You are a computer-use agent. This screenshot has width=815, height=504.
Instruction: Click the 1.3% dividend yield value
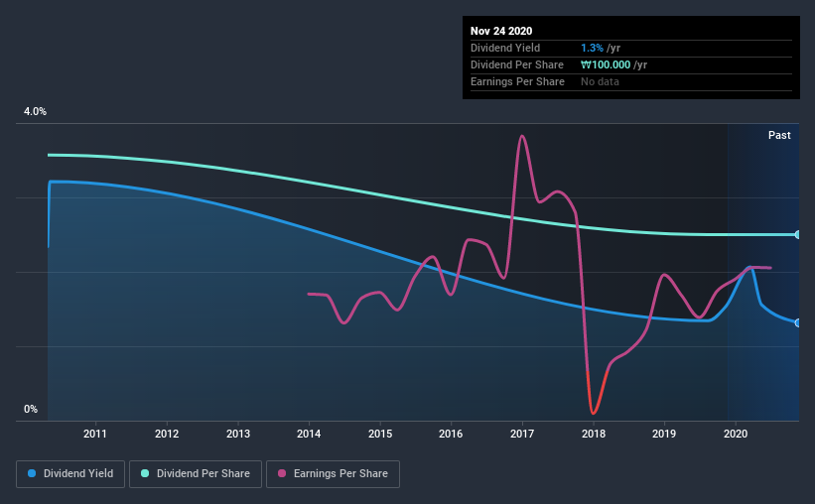(x=592, y=48)
